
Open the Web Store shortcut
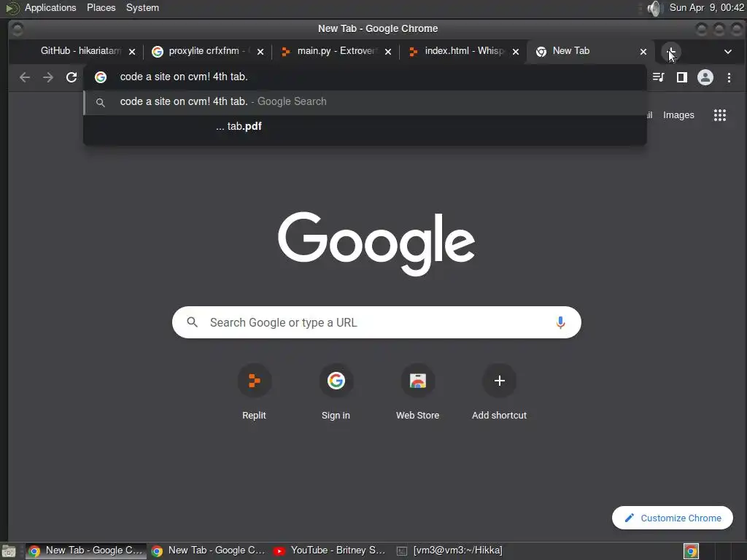(x=418, y=392)
